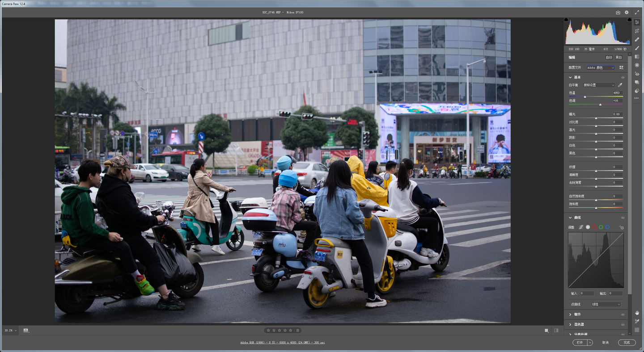Rate the photo with the fourth star
This screenshot has height=352, width=644.
285,330
